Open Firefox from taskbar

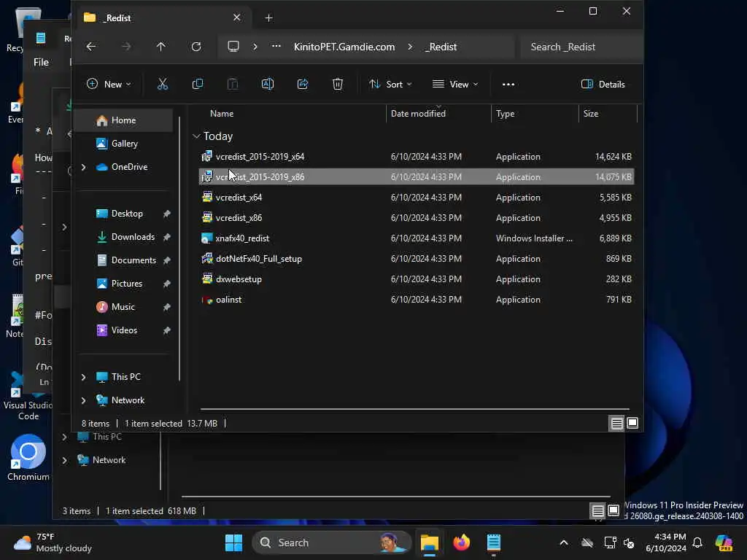coord(461,542)
